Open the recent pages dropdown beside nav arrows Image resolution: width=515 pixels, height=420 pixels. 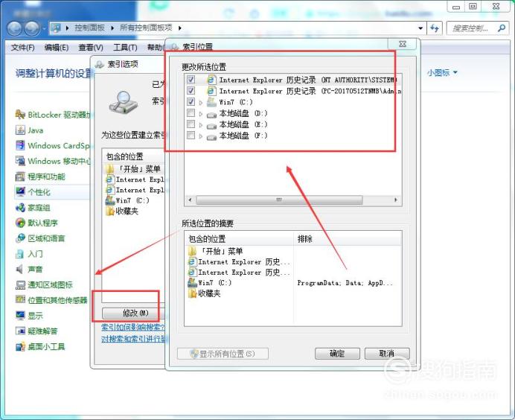(x=44, y=28)
